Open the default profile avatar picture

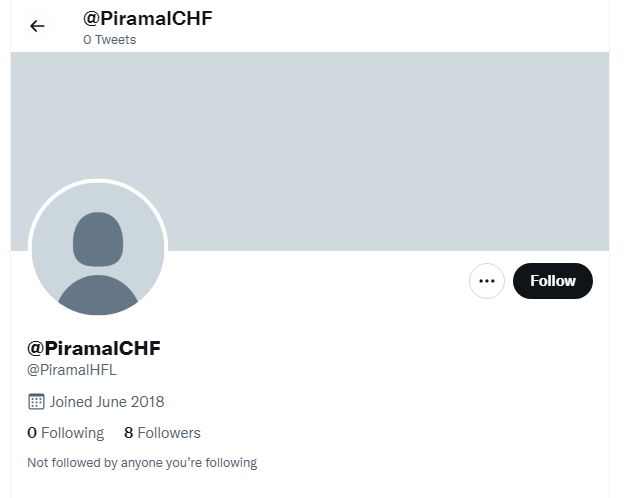click(x=98, y=250)
